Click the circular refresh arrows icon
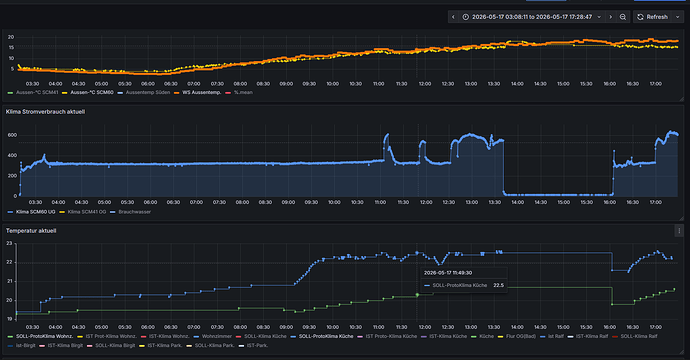This screenshot has width=690, height=360. pos(640,17)
